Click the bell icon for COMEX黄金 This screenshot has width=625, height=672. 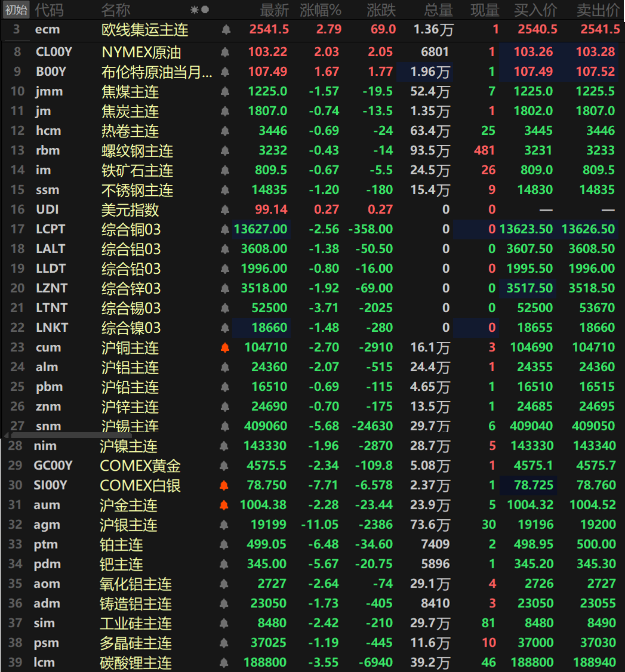pyautogui.click(x=223, y=466)
